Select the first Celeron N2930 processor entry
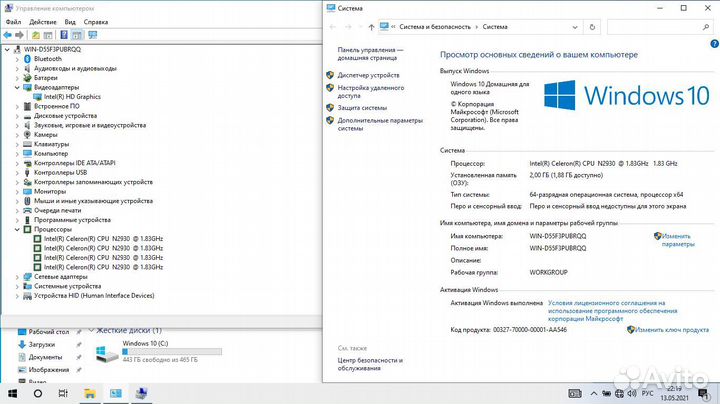Viewport: 720px width, 404px height. [103, 239]
